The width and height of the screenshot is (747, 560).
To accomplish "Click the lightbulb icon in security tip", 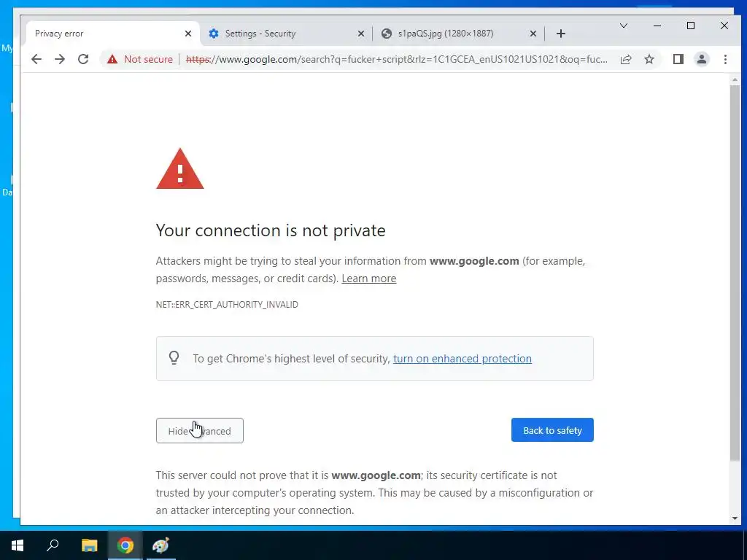I will tap(174, 357).
